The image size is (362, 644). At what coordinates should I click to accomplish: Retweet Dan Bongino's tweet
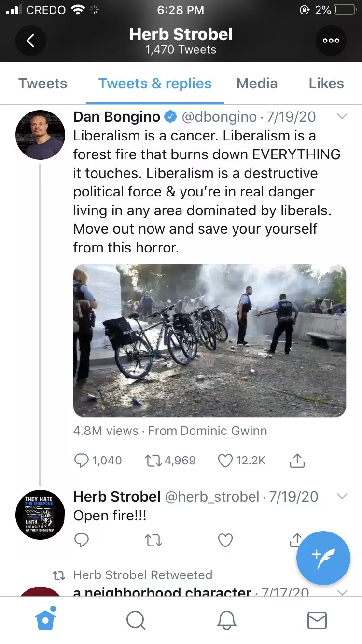pos(154,461)
